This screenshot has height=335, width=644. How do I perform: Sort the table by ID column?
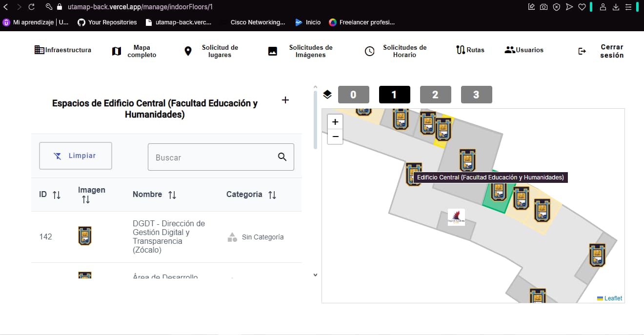coord(56,195)
